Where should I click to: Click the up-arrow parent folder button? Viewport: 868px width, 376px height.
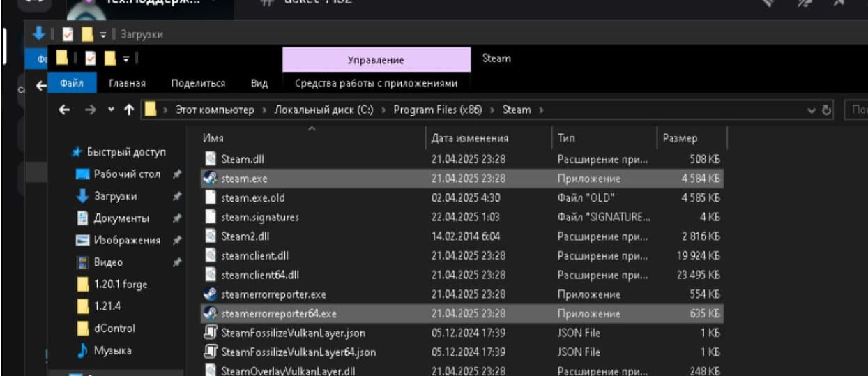(x=130, y=110)
